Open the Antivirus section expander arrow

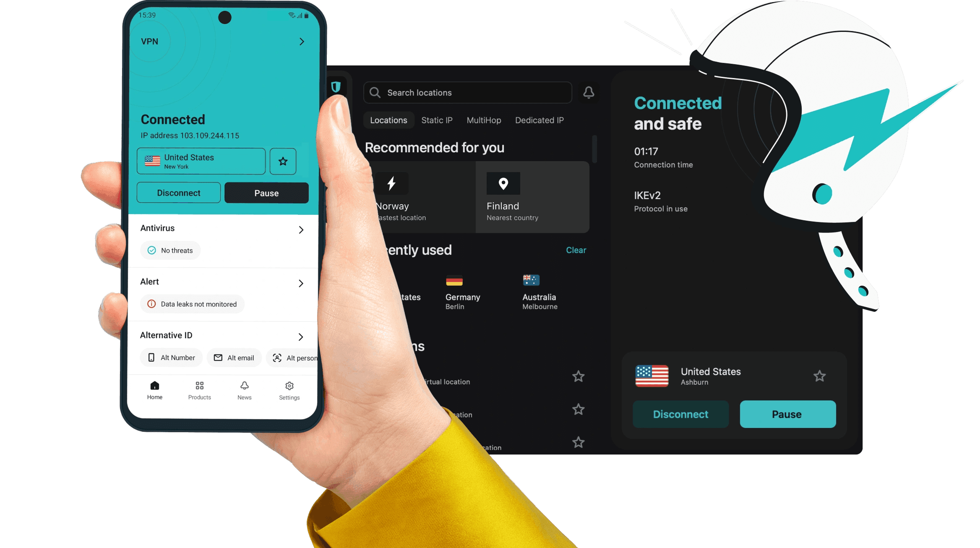coord(302,230)
